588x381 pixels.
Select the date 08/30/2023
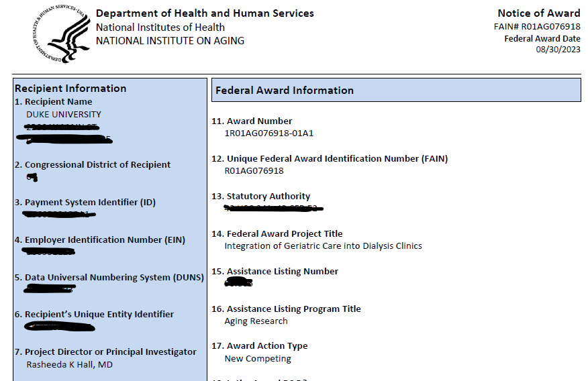pos(558,50)
